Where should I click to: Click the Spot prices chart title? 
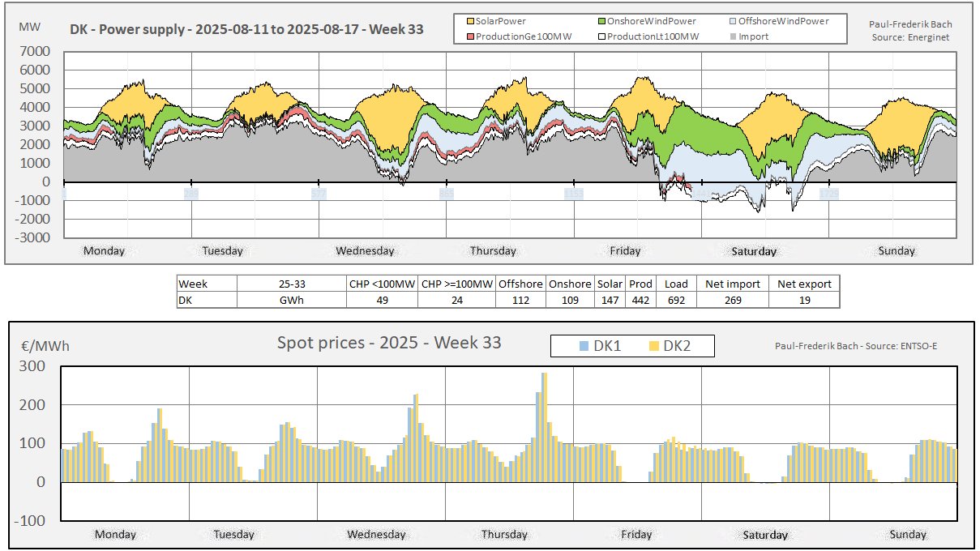[389, 343]
